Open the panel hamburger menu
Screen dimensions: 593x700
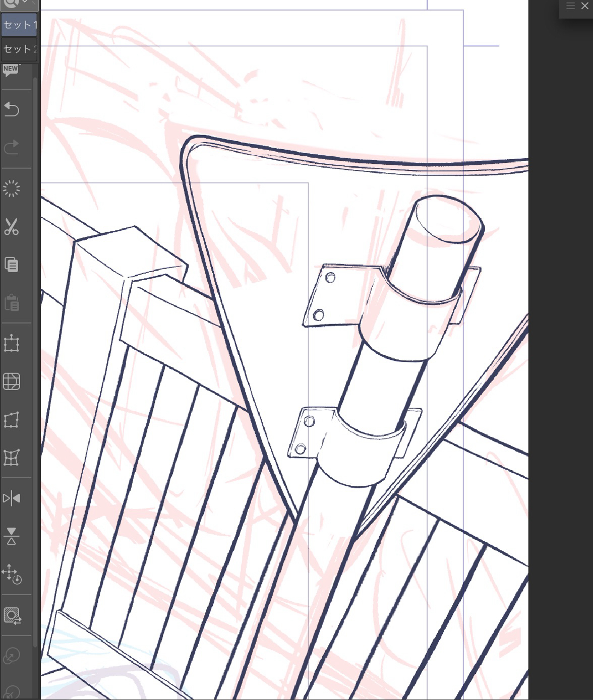(x=570, y=6)
